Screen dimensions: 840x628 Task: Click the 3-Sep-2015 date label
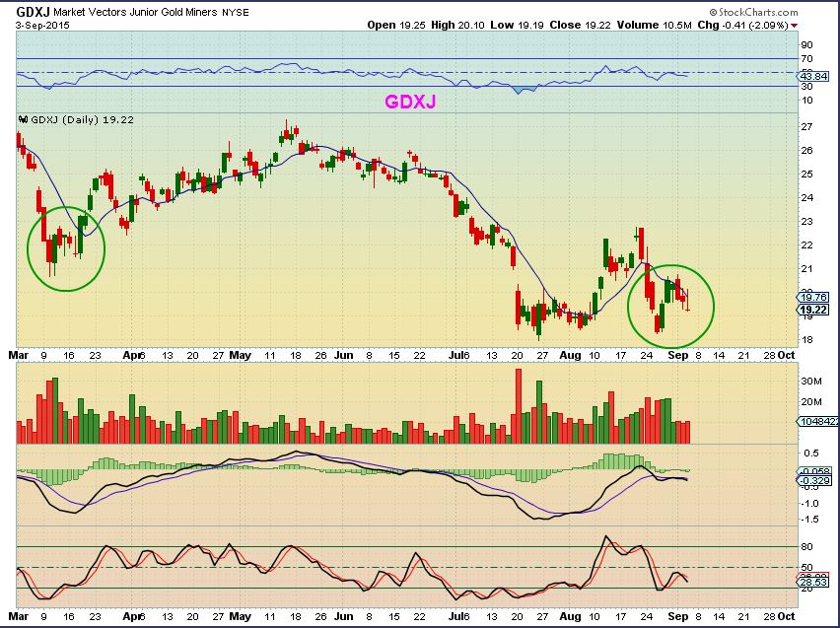tap(42, 26)
